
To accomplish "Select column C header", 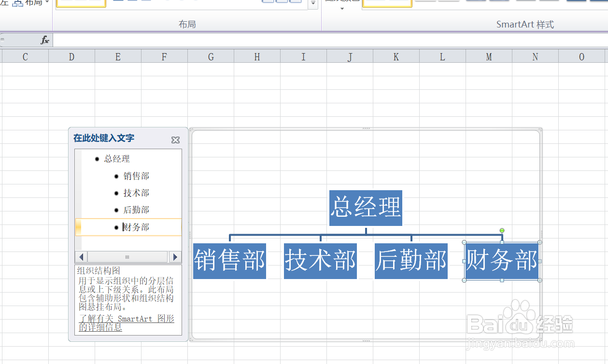I will [x=25, y=57].
